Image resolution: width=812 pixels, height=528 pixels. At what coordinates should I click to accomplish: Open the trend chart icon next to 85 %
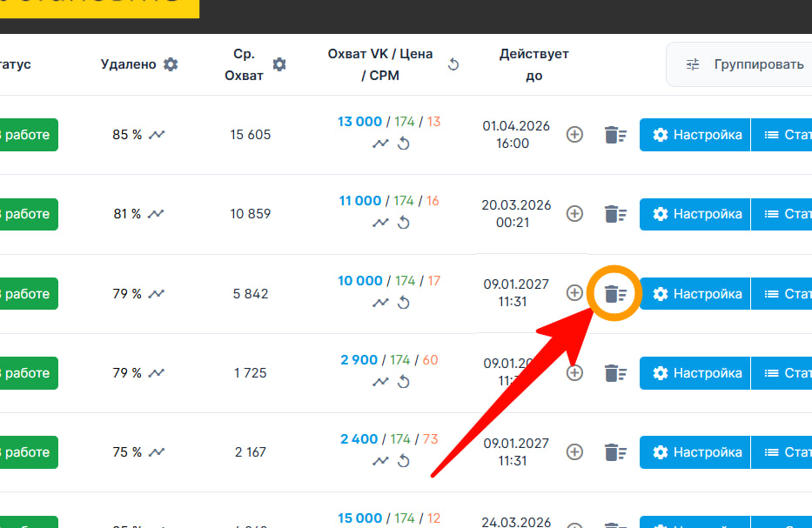(157, 135)
